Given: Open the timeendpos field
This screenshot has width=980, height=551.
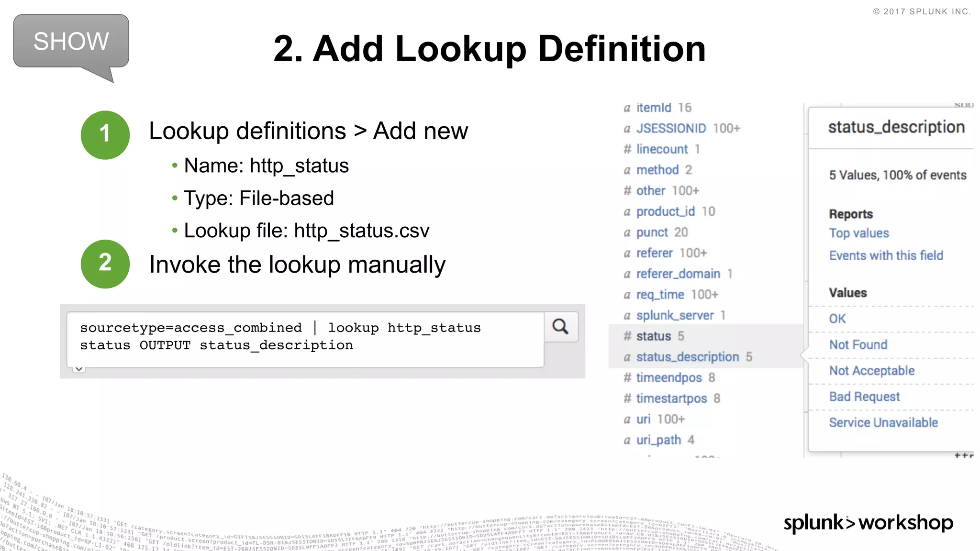Looking at the screenshot, I should tap(668, 378).
